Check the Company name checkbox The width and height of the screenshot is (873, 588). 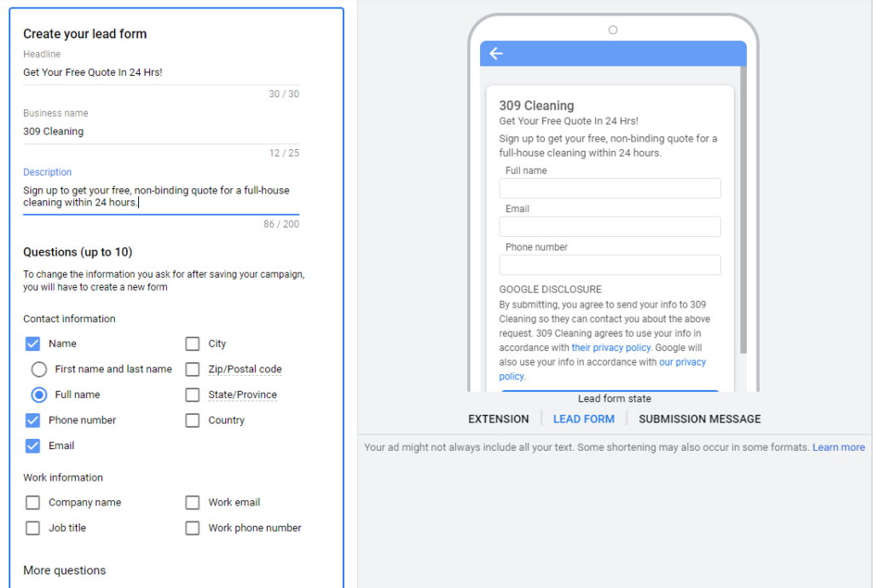pos(33,502)
